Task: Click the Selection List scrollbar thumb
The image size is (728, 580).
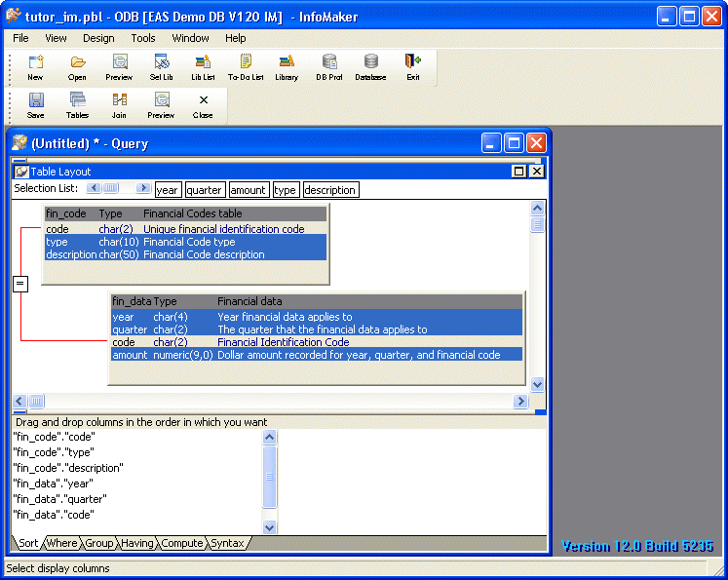Action: (x=110, y=187)
